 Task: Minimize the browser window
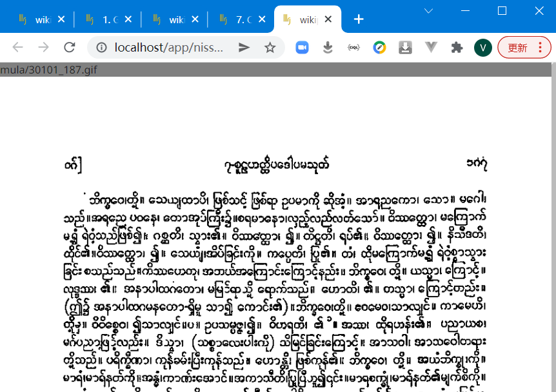pos(466,11)
